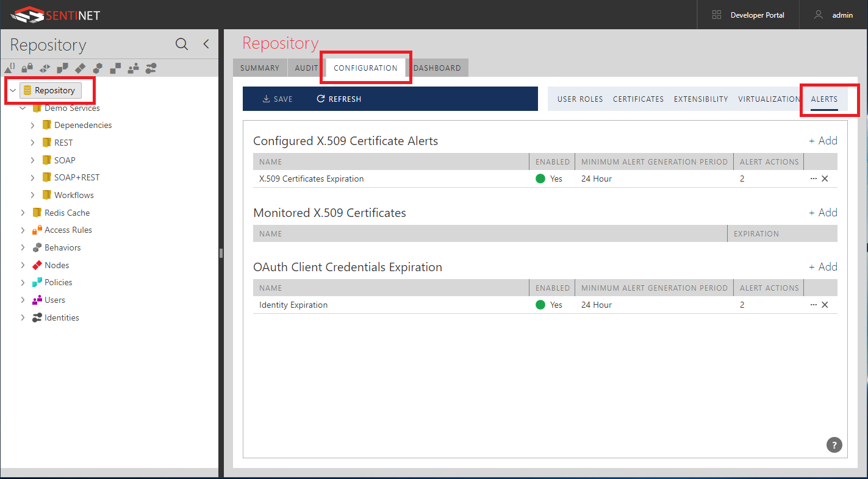
Task: Select Demo Services in the tree
Action: pos(72,108)
